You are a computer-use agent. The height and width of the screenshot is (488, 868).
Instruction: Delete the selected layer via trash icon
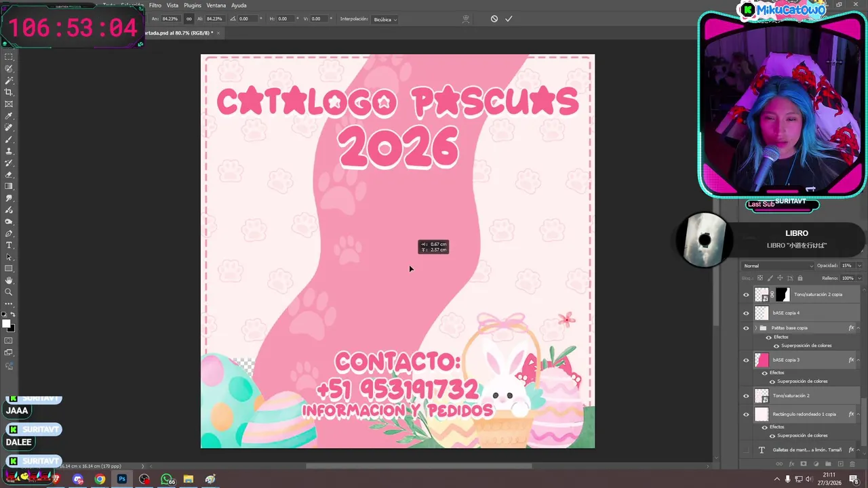[x=852, y=464]
